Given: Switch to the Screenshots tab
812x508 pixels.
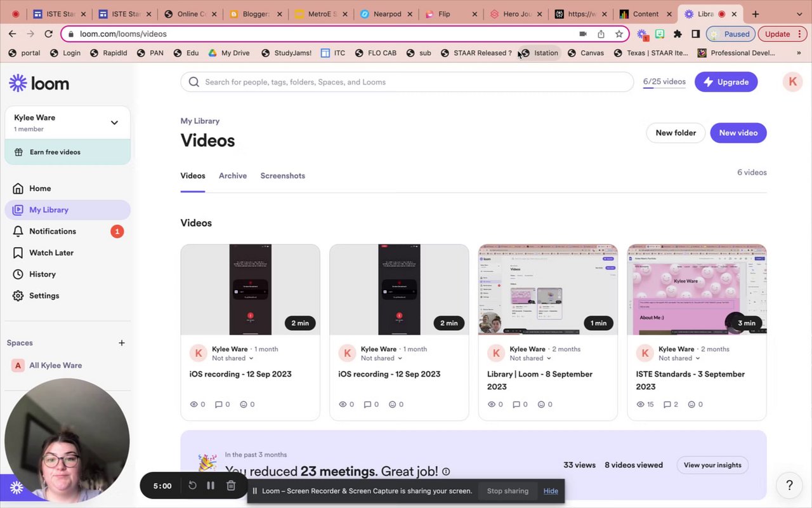Looking at the screenshot, I should pyautogui.click(x=282, y=176).
